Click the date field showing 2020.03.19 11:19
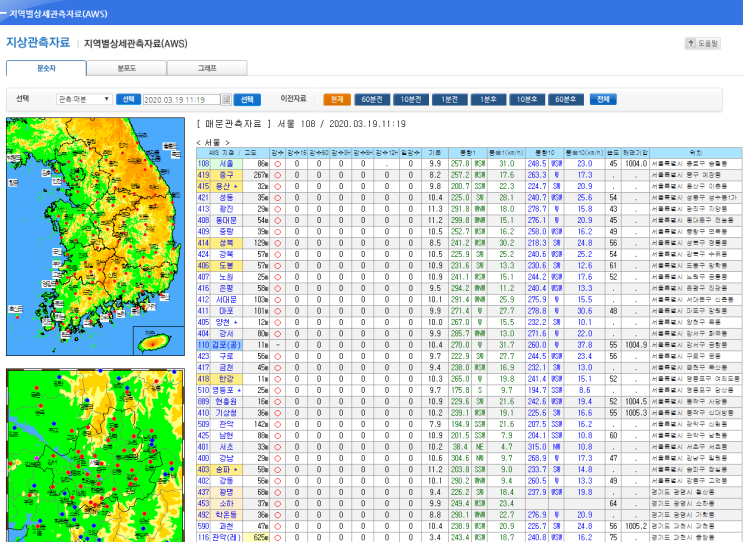Screen dimensions: 743x542 click(x=181, y=99)
